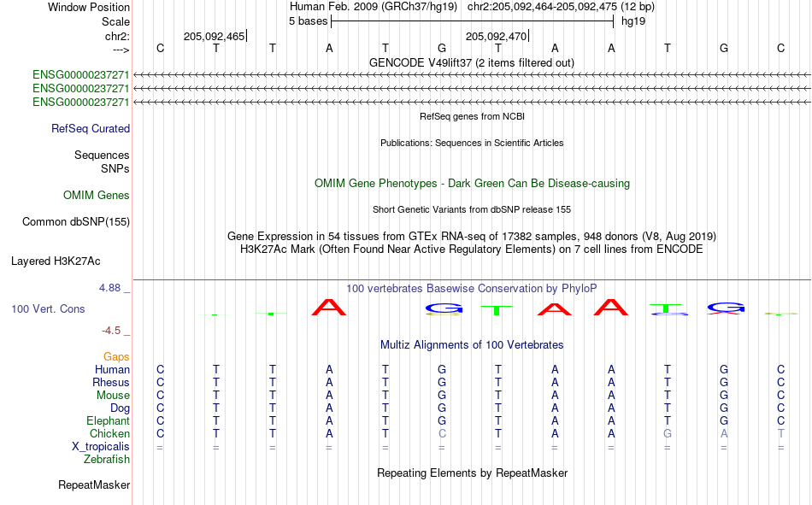Click the Sequences track label

point(102,155)
